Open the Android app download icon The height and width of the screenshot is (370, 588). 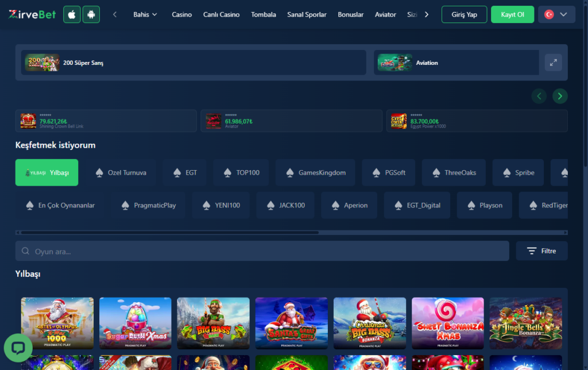pyautogui.click(x=91, y=14)
